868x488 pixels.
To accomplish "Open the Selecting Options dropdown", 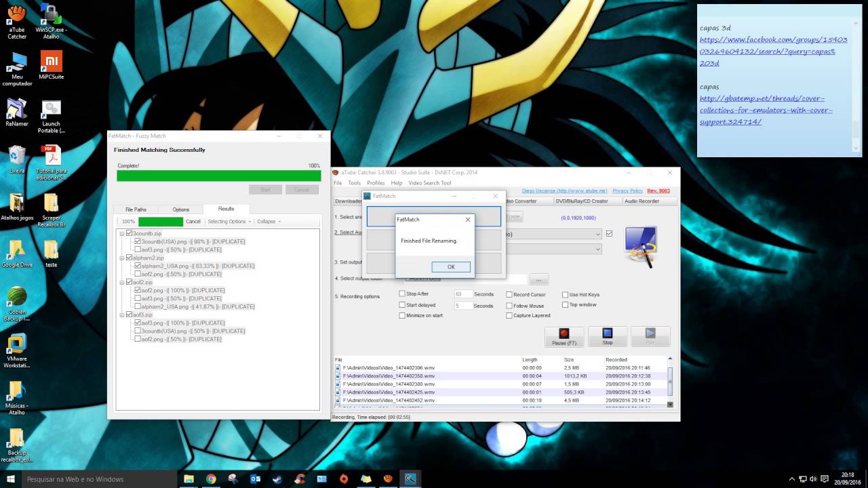I will pos(229,222).
